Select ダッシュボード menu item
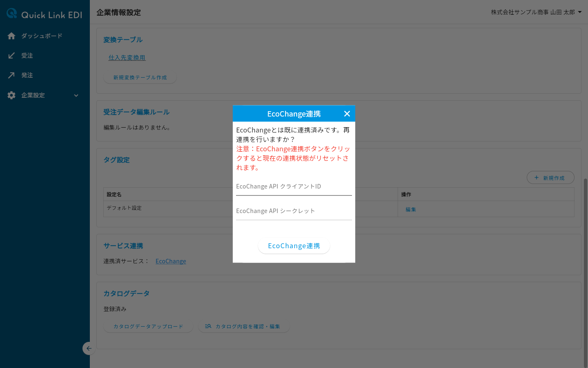Screen dimensions: 588x368 (x=45, y=36)
